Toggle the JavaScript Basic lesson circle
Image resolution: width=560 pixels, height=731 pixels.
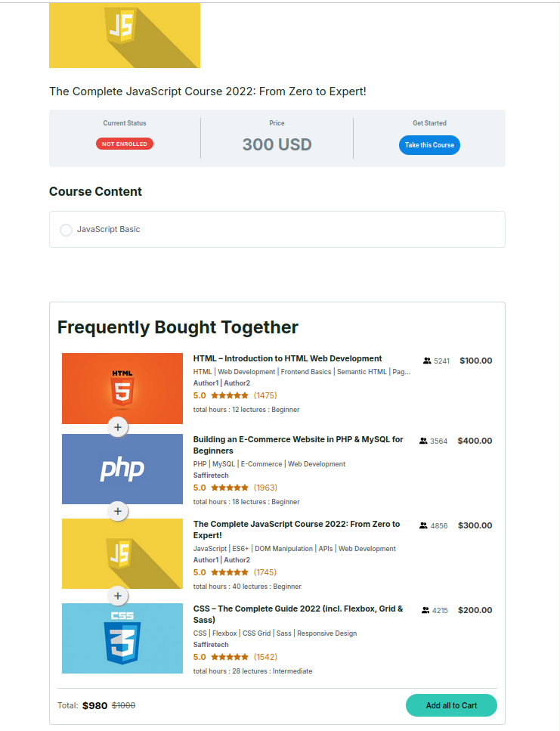tap(66, 230)
